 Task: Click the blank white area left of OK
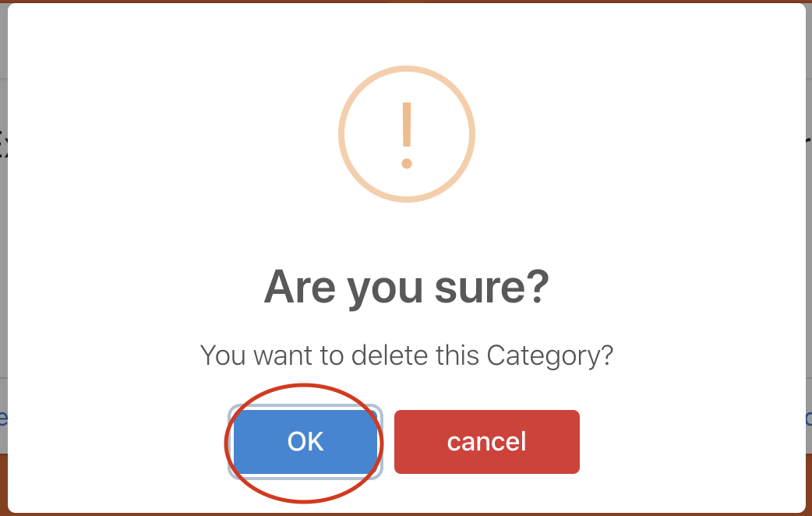click(x=117, y=442)
